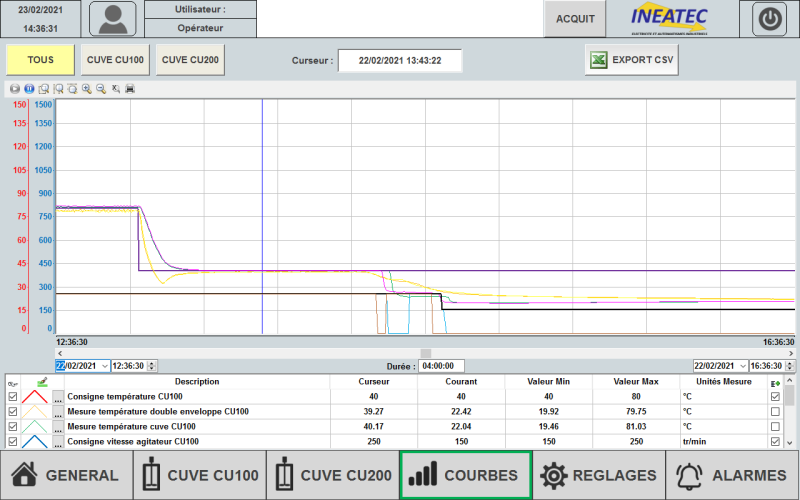Enable right-side checkbox for Mesure température cuve CU100
Screen dimensions: 800x500
point(775,426)
